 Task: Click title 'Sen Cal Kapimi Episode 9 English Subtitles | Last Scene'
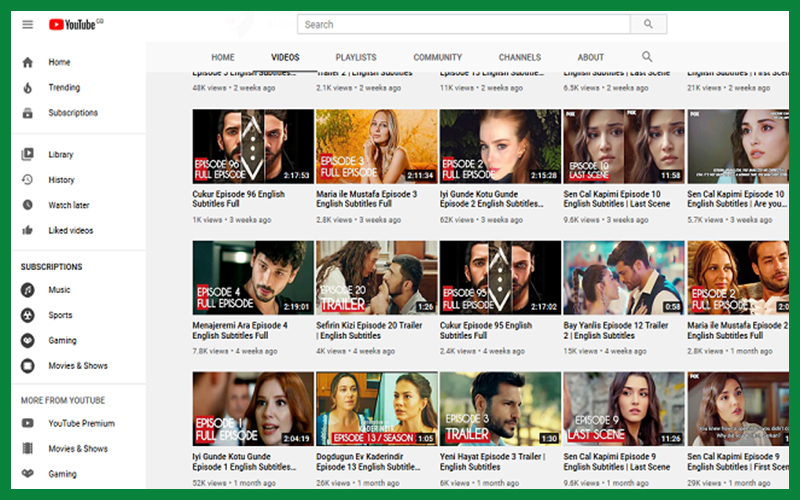[x=617, y=461]
